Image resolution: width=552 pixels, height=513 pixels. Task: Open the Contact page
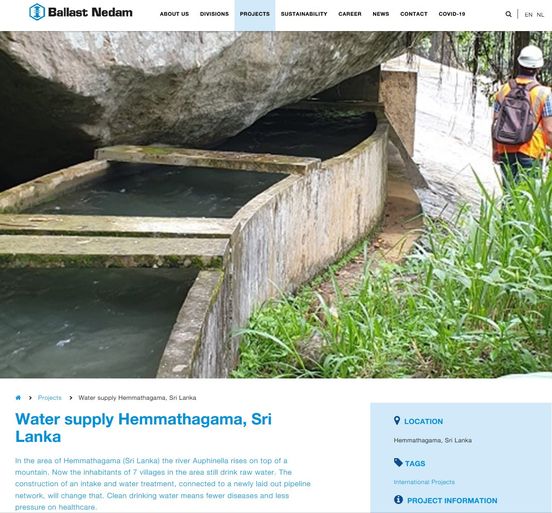(414, 14)
